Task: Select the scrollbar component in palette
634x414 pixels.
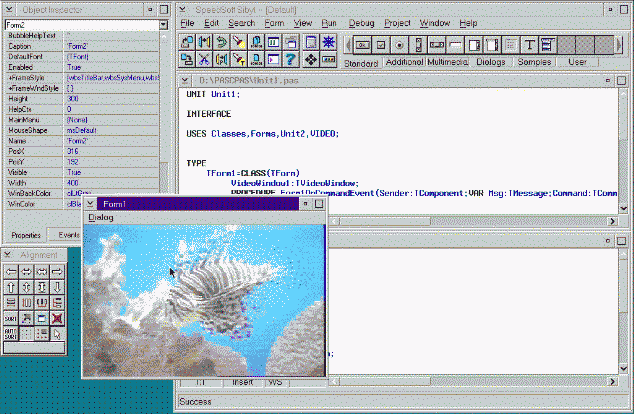Action: click(x=418, y=45)
